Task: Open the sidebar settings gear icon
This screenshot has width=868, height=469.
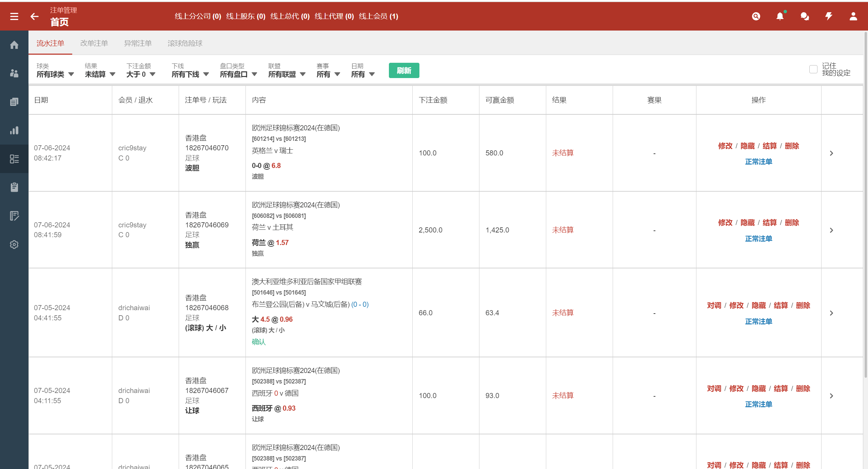Action: click(x=14, y=244)
